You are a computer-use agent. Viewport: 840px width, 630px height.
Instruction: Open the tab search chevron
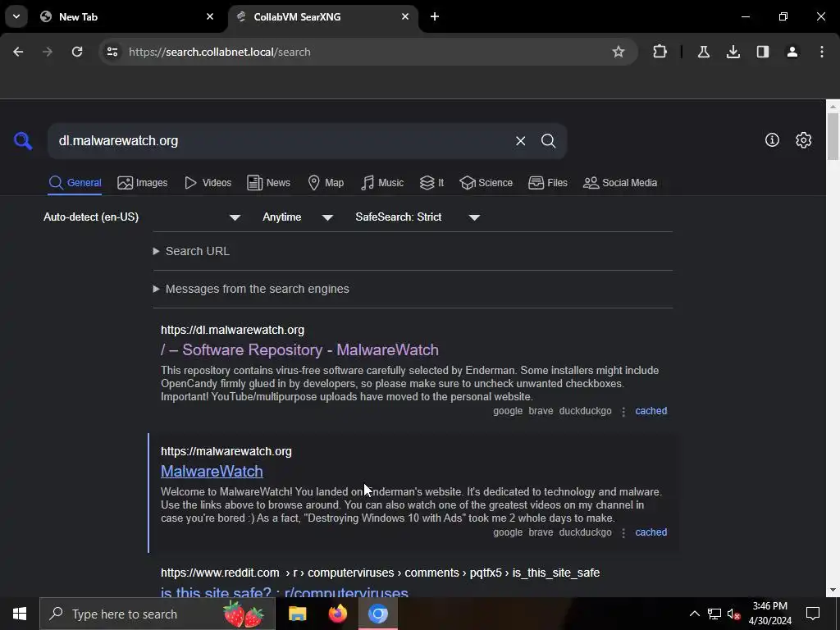(x=16, y=16)
